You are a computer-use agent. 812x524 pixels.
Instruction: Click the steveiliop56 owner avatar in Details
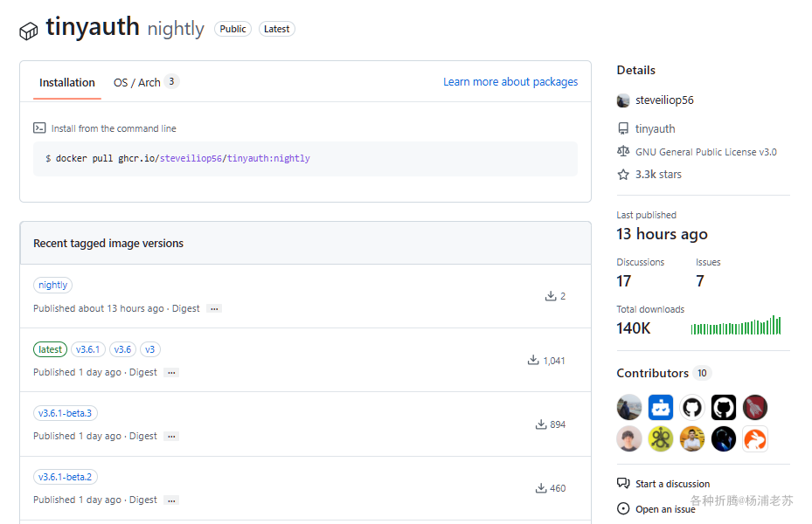tap(623, 100)
